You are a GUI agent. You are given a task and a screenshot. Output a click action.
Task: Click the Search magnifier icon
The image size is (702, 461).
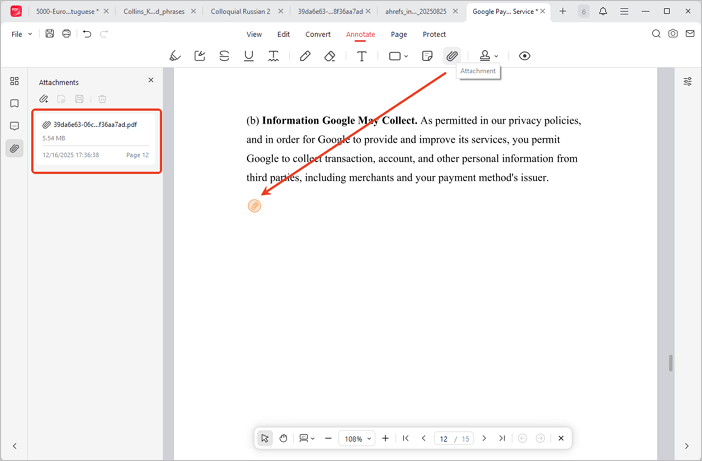(x=656, y=34)
